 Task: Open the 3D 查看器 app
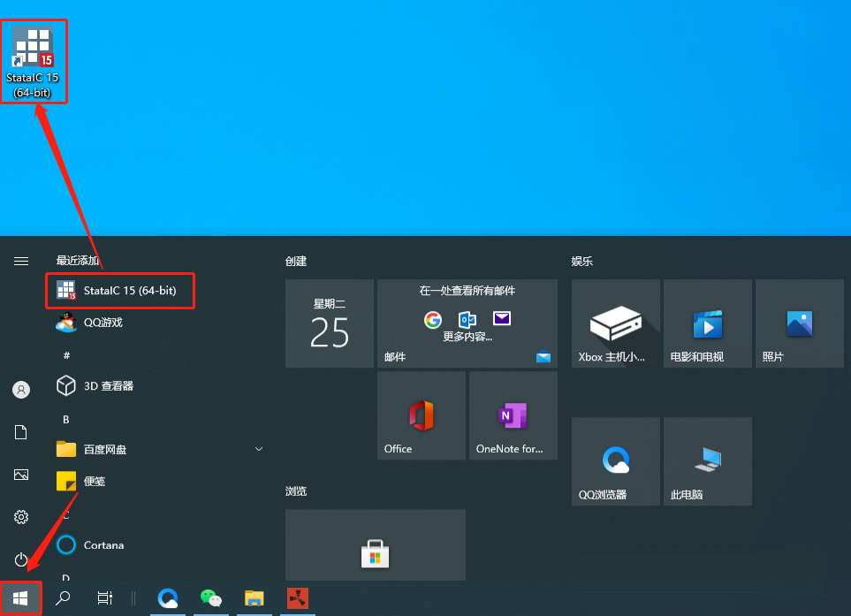[x=108, y=386]
